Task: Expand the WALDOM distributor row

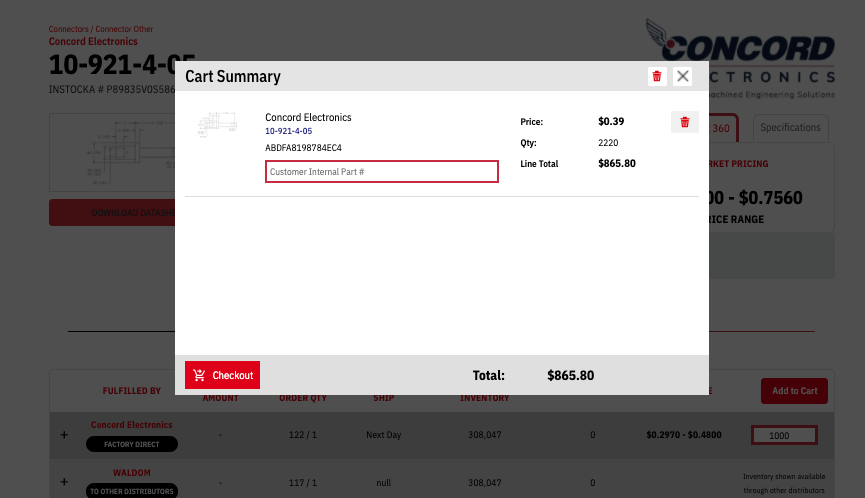Action: (x=65, y=482)
